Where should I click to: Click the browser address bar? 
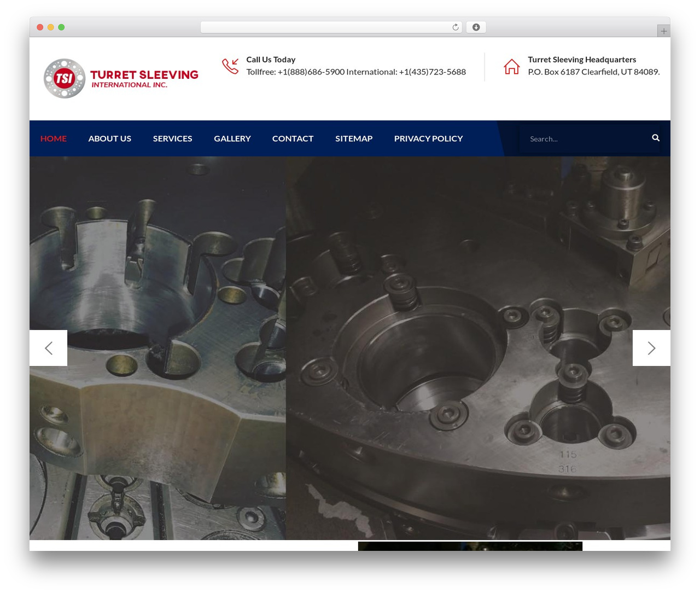pos(331,27)
